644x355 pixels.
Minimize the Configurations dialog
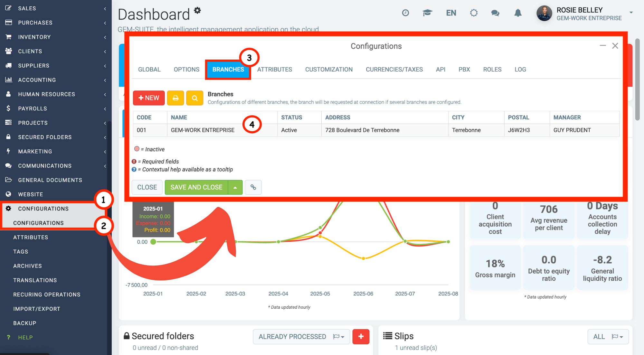(x=603, y=46)
